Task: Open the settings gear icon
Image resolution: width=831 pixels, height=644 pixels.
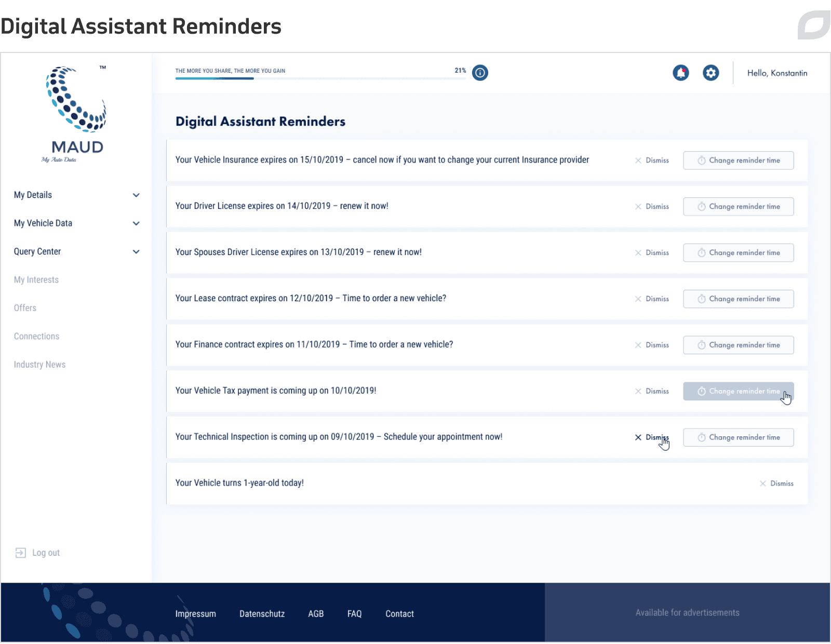Action: [711, 73]
